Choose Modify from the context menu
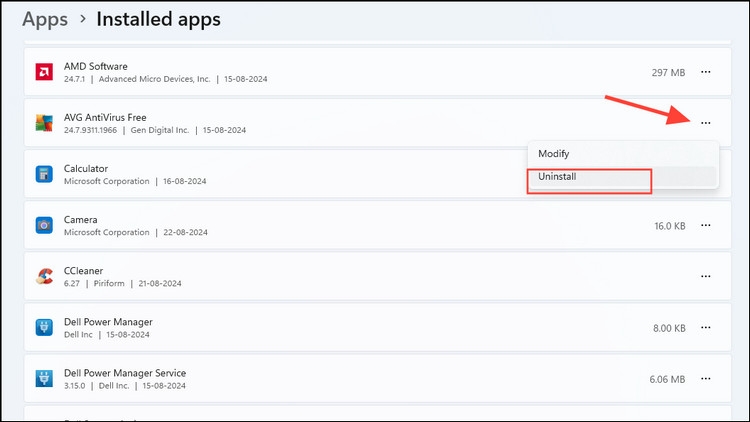Screen dimensions: 750x422 (x=623, y=154)
